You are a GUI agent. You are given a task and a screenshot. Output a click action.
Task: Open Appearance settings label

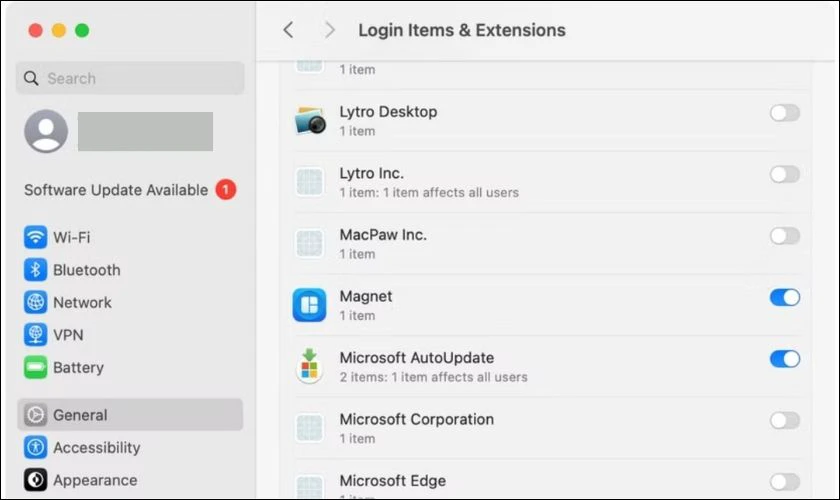tap(95, 480)
